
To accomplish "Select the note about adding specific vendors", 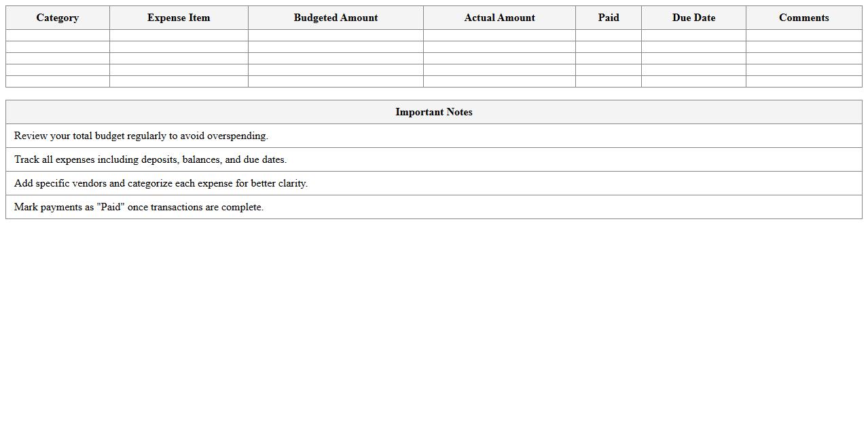I will pyautogui.click(x=161, y=183).
